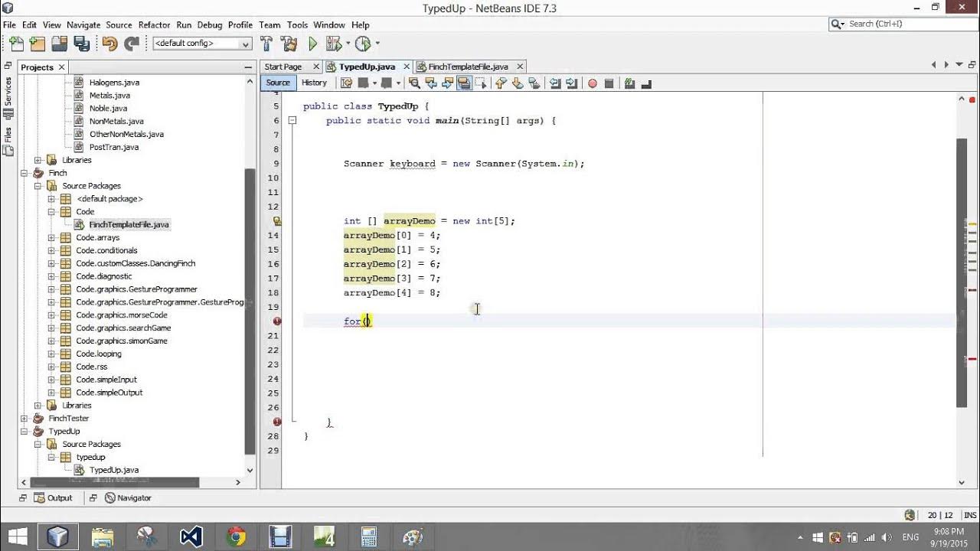Click the Profile Project clock icon

(363, 44)
